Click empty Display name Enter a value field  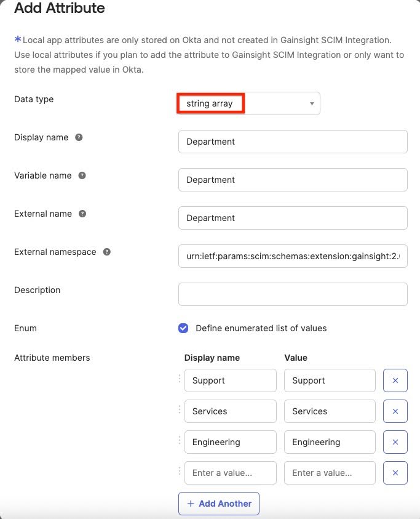tap(230, 473)
